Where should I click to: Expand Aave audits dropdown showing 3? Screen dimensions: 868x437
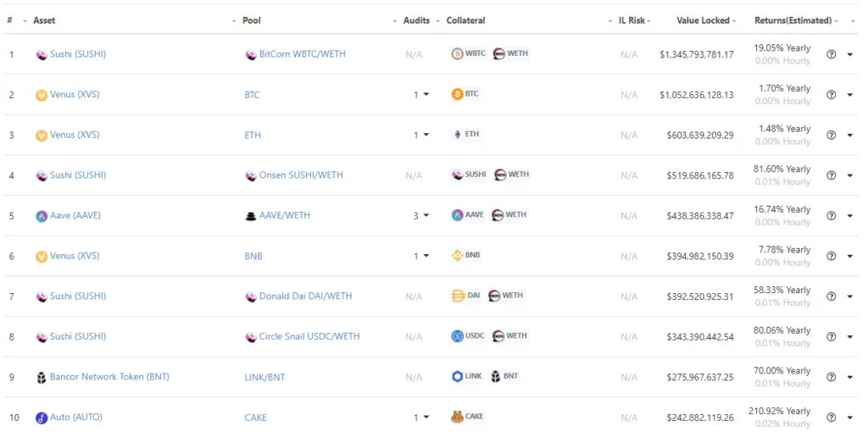(426, 216)
